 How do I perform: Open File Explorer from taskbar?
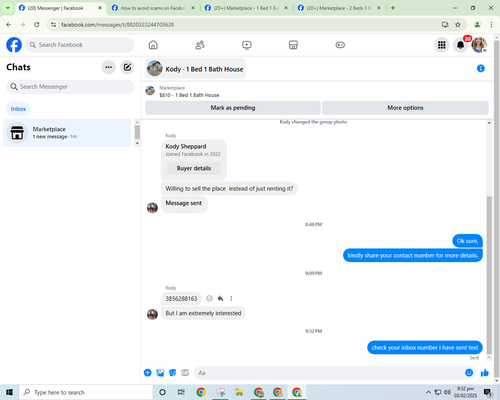(239, 392)
